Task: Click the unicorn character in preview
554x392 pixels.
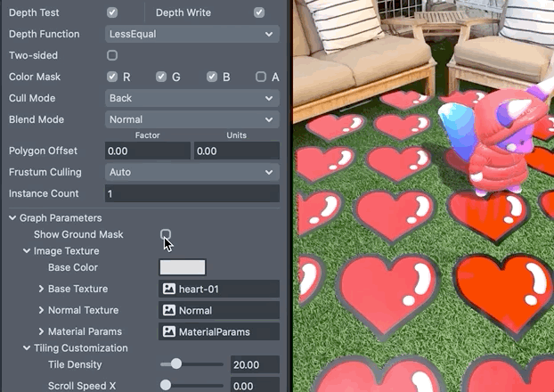Action: (494, 142)
